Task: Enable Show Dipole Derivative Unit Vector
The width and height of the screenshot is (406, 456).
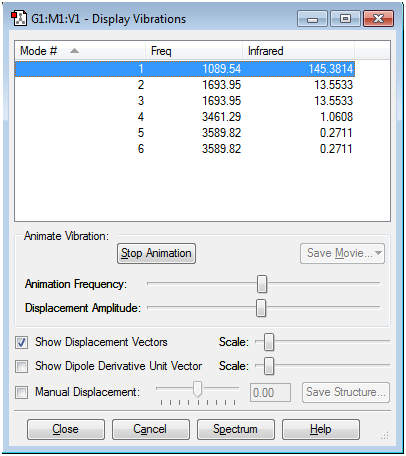Action: click(22, 366)
